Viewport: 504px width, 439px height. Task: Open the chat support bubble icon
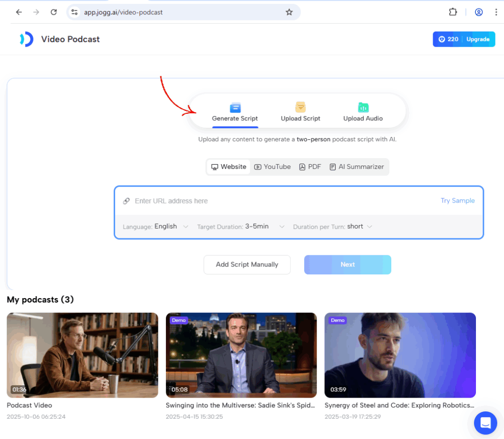click(x=485, y=422)
